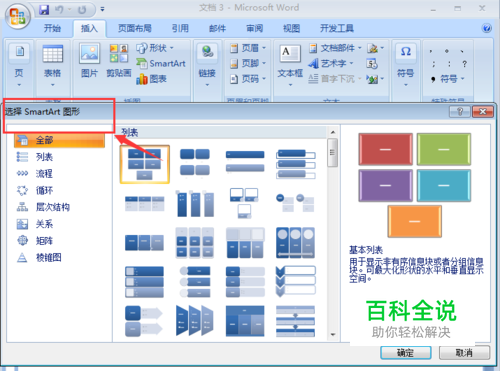Expand the 页眉 header menu
Viewport: 500px width, 371px height.
(248, 48)
